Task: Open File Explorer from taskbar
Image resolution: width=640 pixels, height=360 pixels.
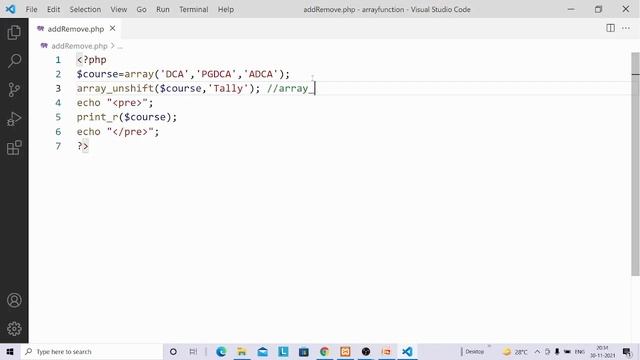Action: point(242,351)
